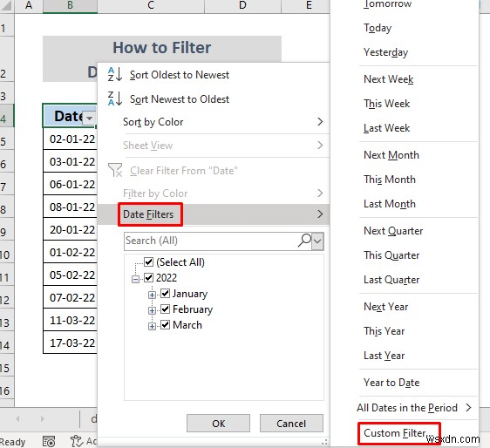Click the Sort Newest to Oldest Z-A icon
Screen dimensions: 490x448
114,98
